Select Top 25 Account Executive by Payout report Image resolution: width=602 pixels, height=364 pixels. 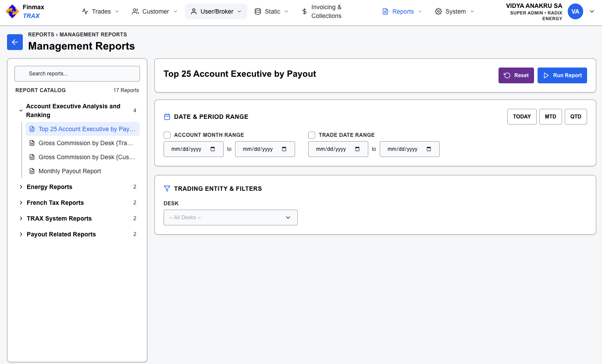(x=82, y=129)
